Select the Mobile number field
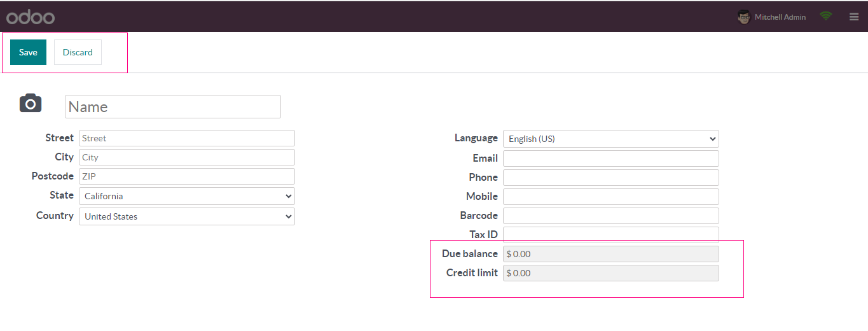 tap(610, 197)
